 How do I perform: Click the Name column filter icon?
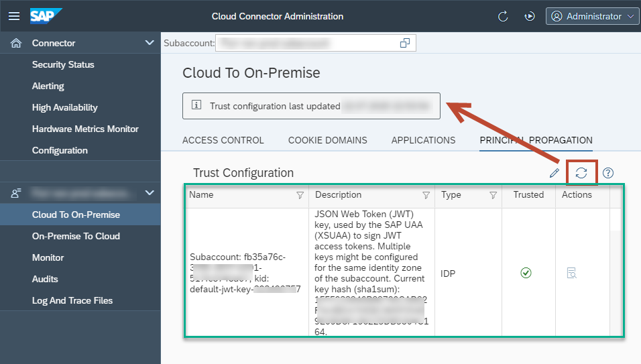(300, 195)
